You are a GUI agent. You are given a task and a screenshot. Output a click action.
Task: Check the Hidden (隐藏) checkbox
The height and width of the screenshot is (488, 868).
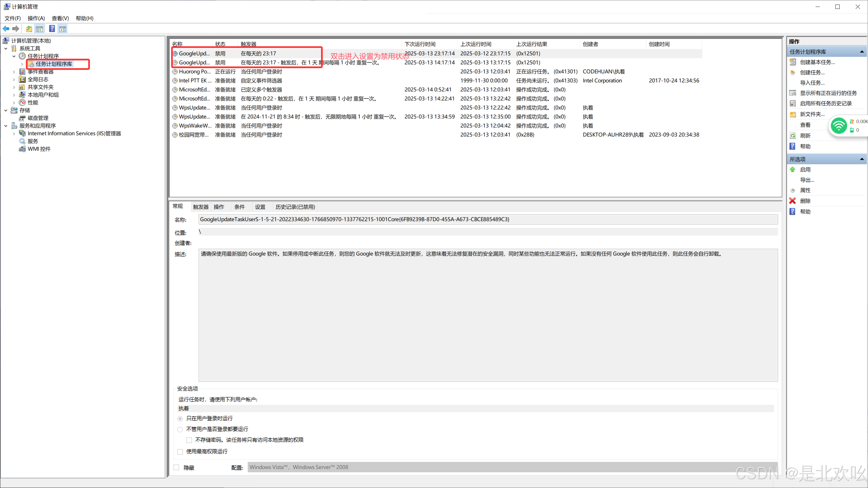point(176,467)
